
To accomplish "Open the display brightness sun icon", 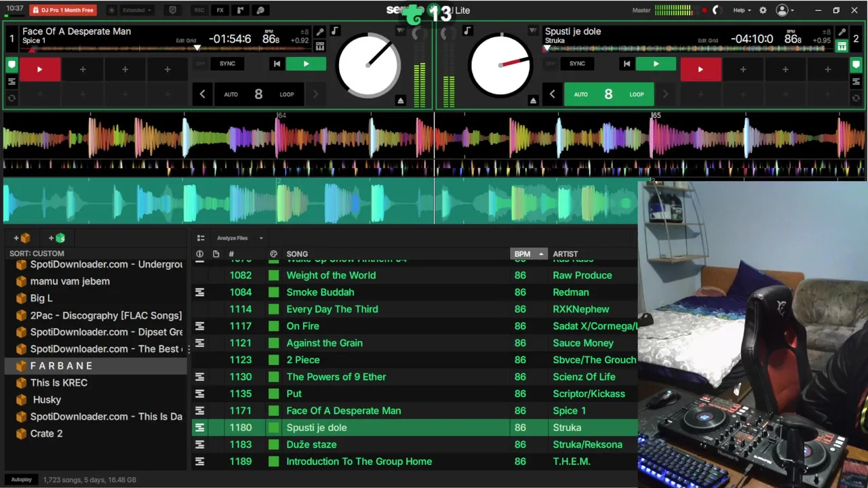I will click(x=112, y=10).
